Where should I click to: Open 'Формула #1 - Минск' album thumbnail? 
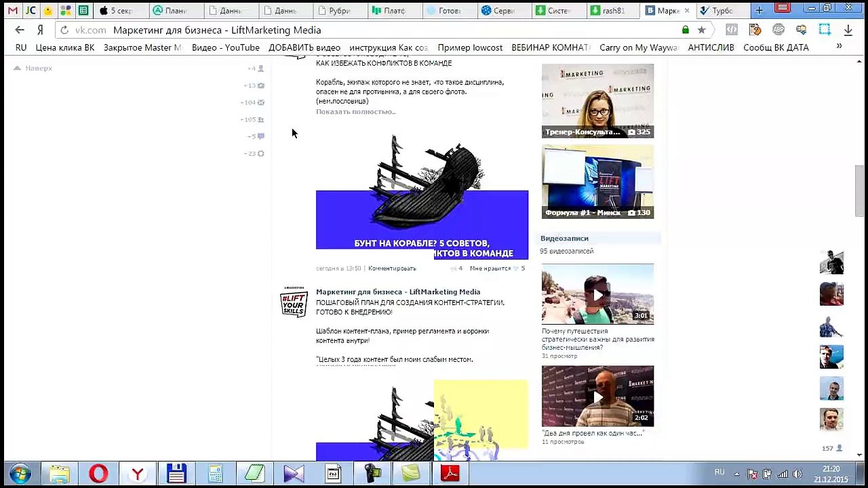597,182
